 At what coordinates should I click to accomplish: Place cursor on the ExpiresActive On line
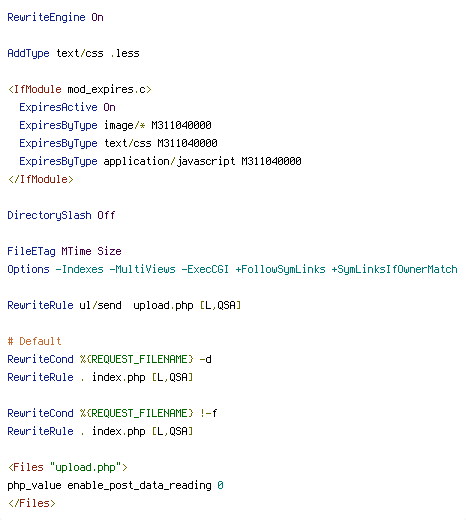(x=67, y=107)
